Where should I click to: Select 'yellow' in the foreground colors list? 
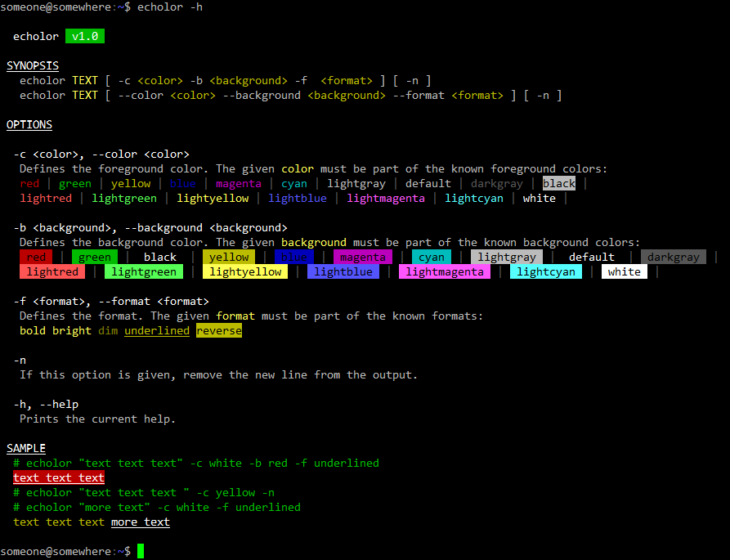tap(131, 183)
